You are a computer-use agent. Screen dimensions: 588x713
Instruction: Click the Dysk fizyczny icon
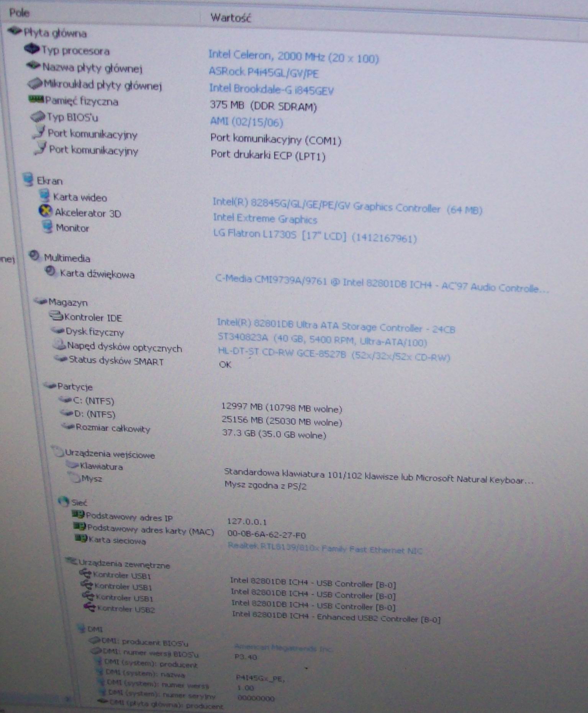[58, 330]
